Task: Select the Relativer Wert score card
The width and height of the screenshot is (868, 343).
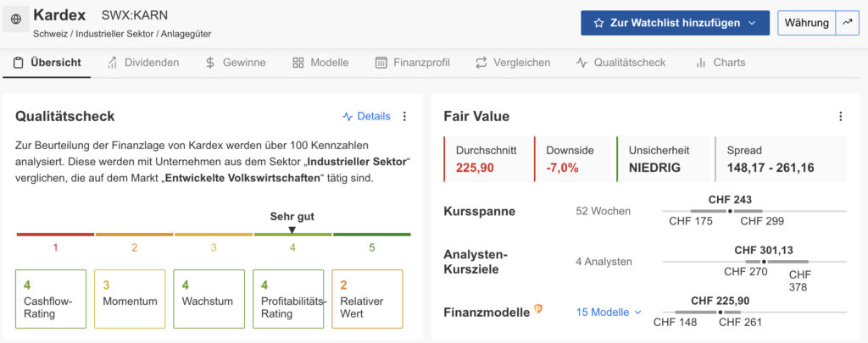Action: click(367, 299)
